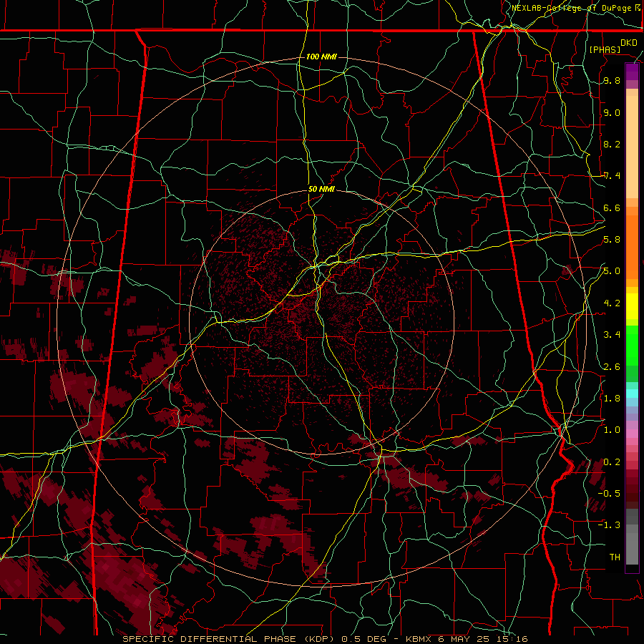The height and width of the screenshot is (644, 644).
Task: Click the 8.2 scale value
Action: point(612,144)
